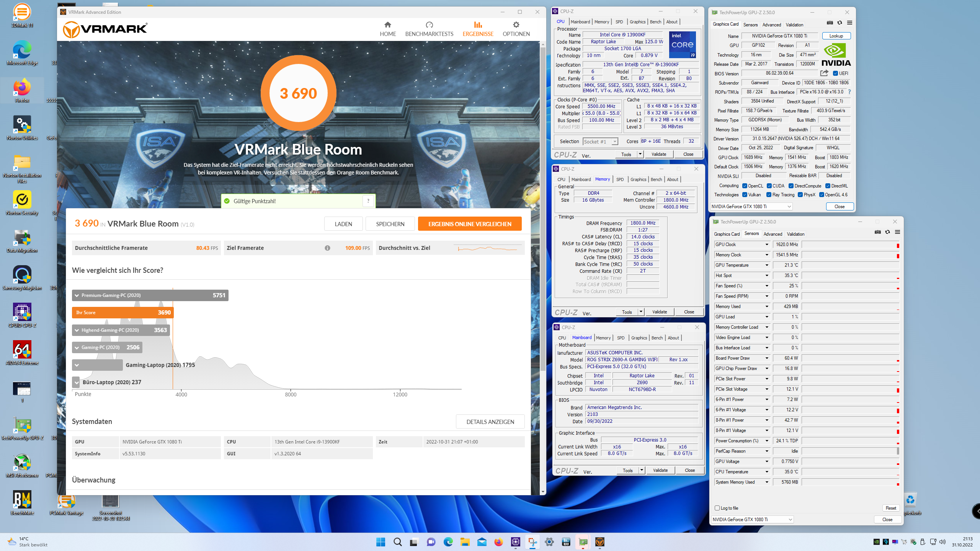980x551 pixels.
Task: Click Lookup button in GPU-Z
Action: coord(836,36)
